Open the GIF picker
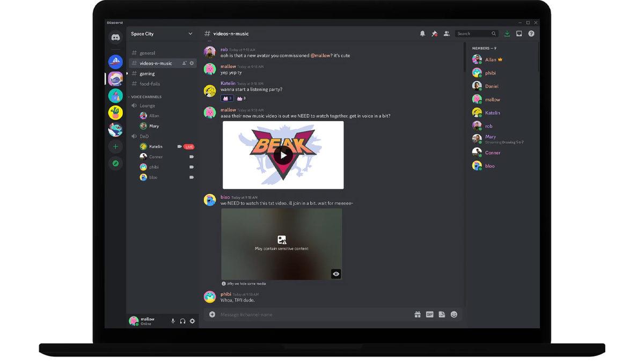 [x=429, y=314]
